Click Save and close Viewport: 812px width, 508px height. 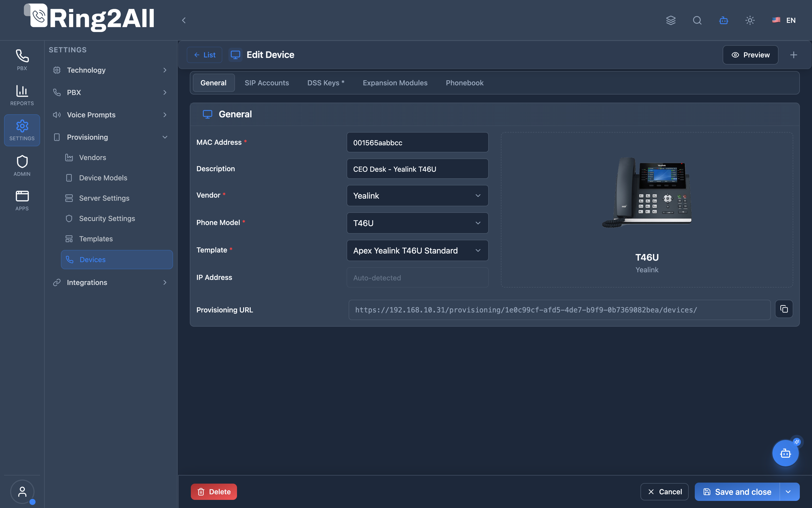click(737, 492)
